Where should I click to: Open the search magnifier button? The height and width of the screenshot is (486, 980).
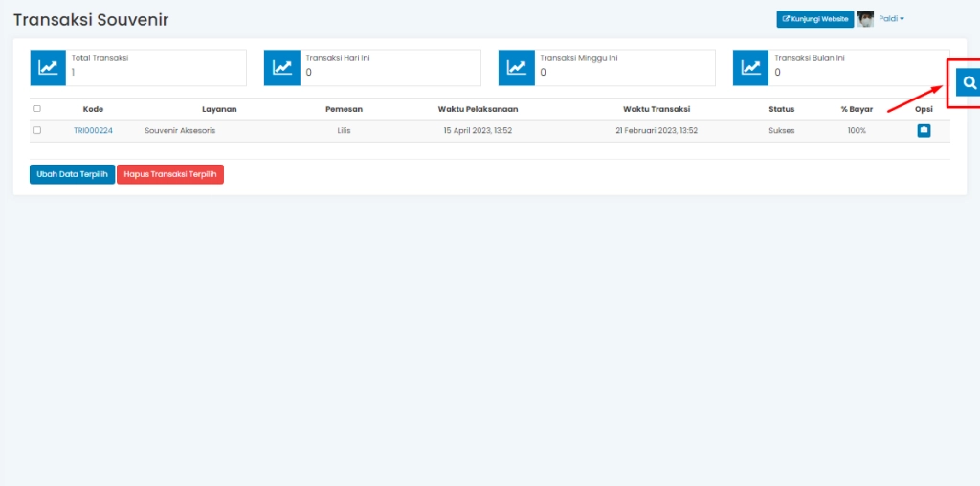pyautogui.click(x=969, y=83)
